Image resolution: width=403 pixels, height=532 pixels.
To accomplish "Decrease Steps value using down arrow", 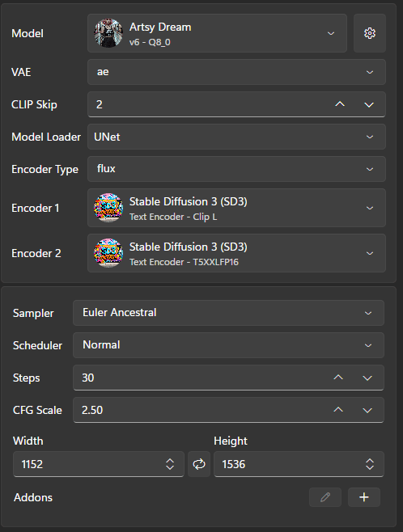I will (x=367, y=378).
